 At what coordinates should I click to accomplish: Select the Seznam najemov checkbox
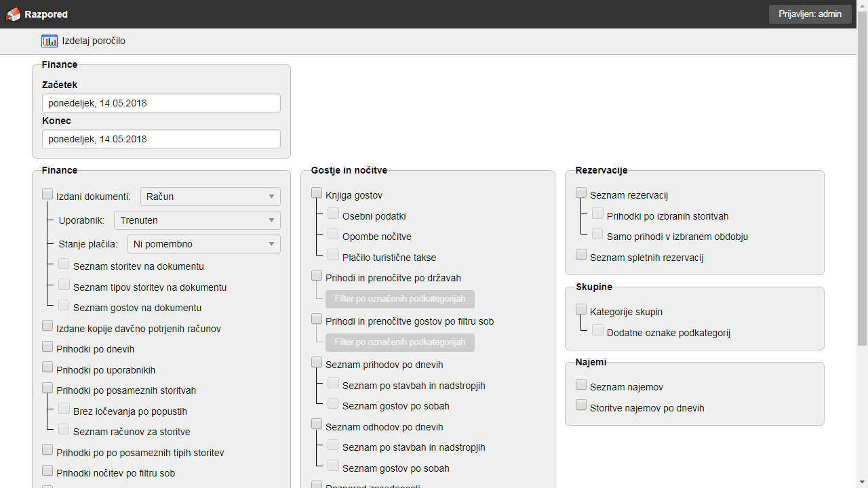[581, 385]
